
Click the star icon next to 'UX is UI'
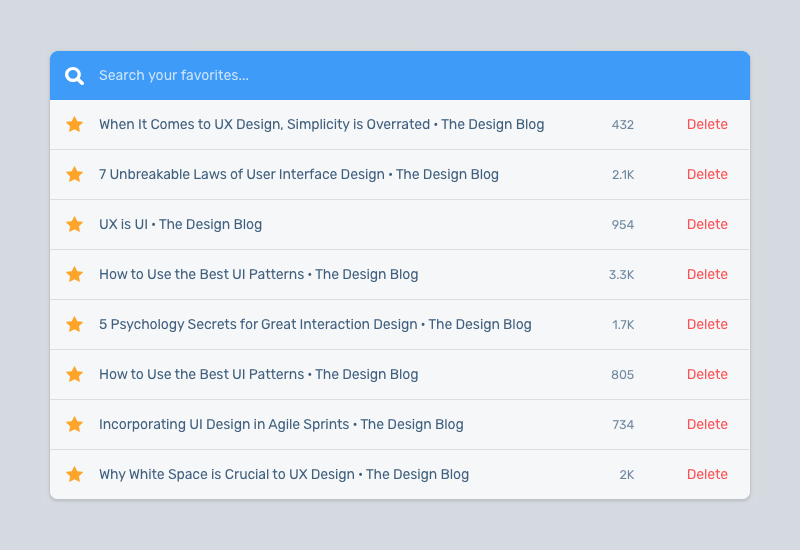tap(74, 225)
